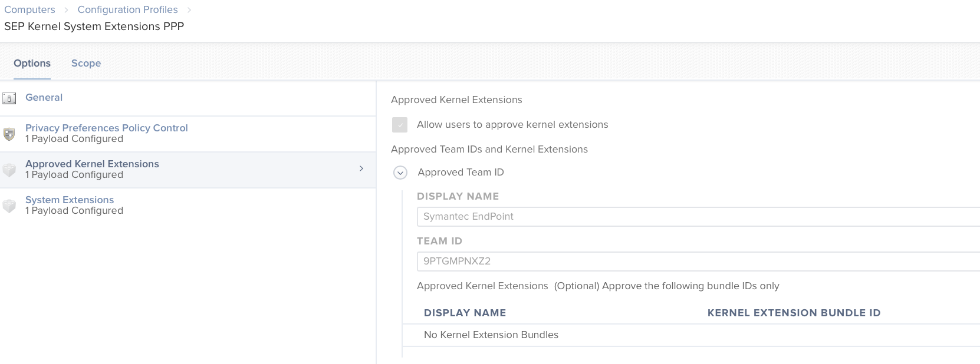The height and width of the screenshot is (364, 980).
Task: Select Approved Kernel Extensions payload
Action: (92, 164)
